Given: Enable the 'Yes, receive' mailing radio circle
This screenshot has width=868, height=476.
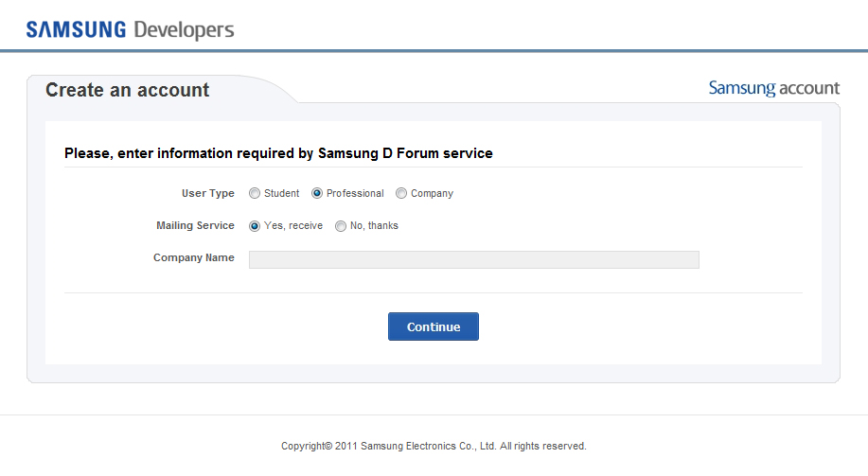Looking at the screenshot, I should [255, 226].
